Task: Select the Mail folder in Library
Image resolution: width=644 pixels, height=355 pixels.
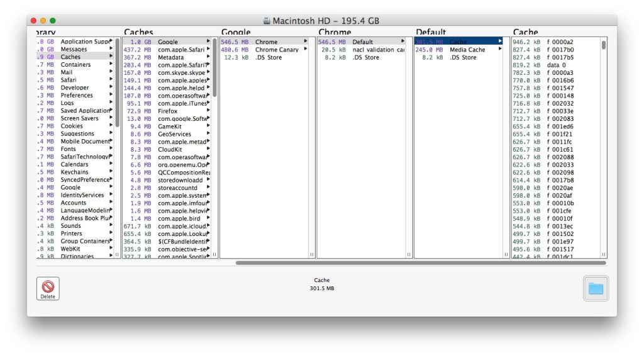Action: tap(75, 72)
